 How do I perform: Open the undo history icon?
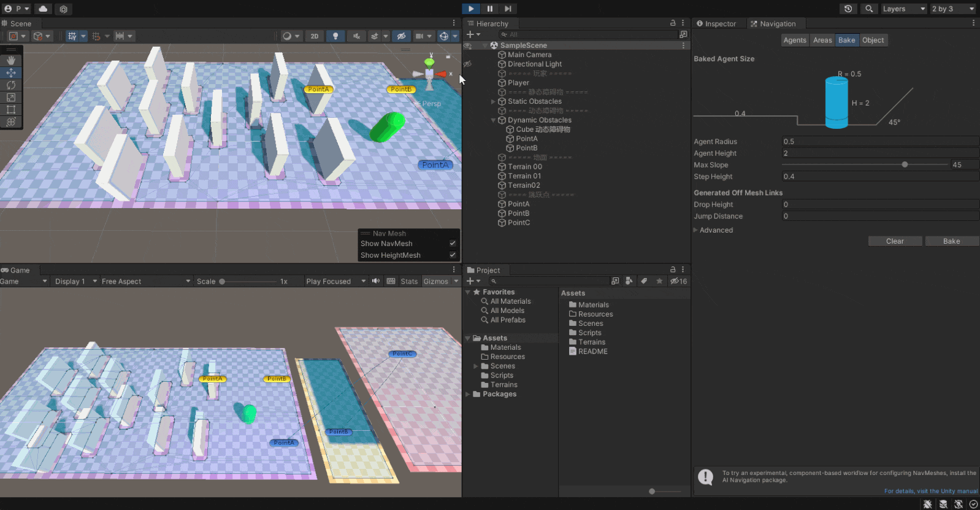click(848, 9)
